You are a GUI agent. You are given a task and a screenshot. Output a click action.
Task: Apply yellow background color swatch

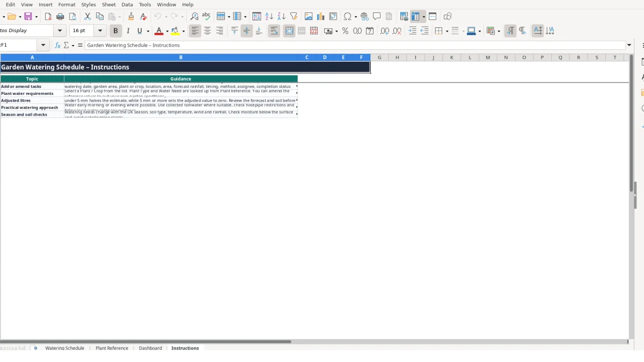click(175, 31)
